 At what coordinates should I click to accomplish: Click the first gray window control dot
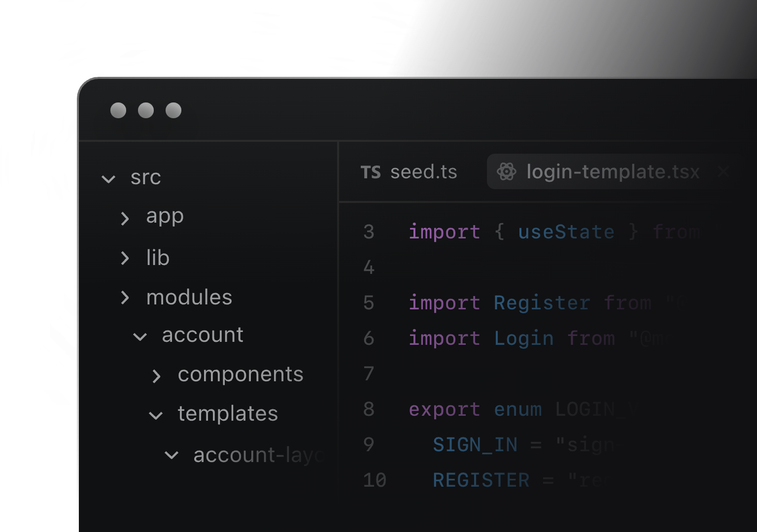118,110
